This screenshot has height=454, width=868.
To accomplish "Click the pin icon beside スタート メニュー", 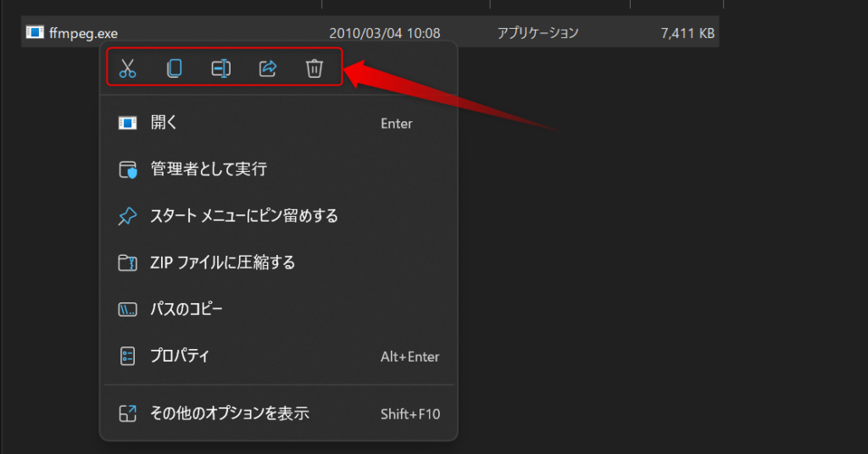I will click(x=127, y=216).
